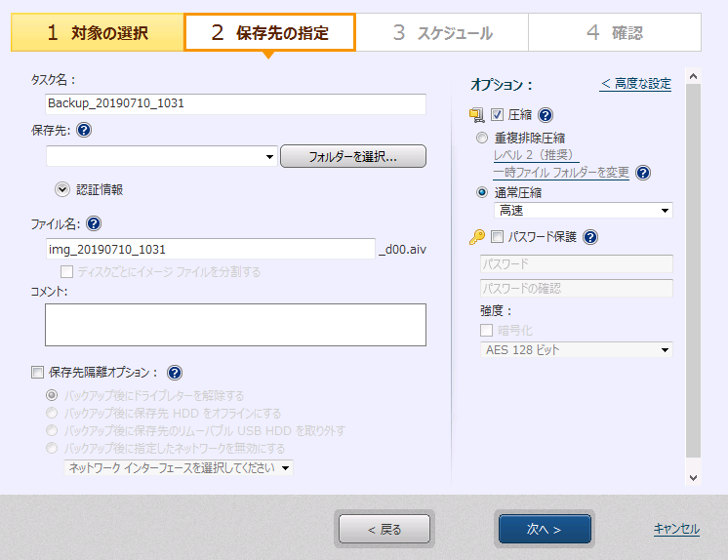Open help for 保存先 destination
This screenshot has height=560, width=728.
84,130
